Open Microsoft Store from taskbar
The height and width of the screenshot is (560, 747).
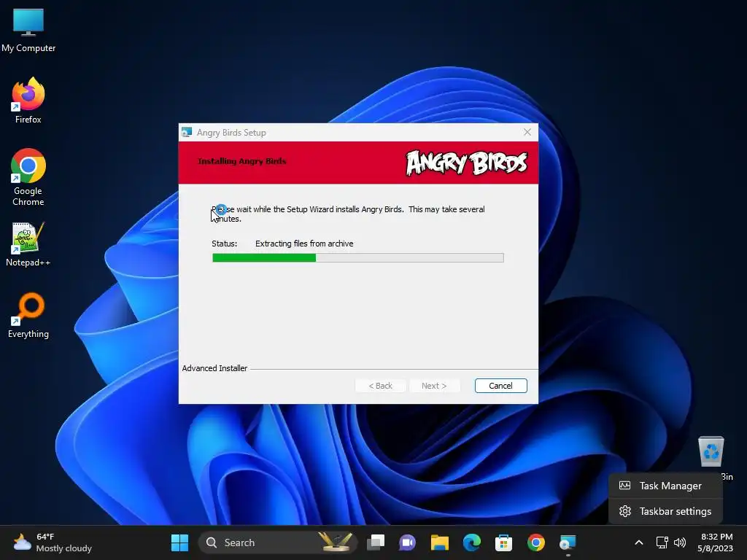click(x=503, y=542)
